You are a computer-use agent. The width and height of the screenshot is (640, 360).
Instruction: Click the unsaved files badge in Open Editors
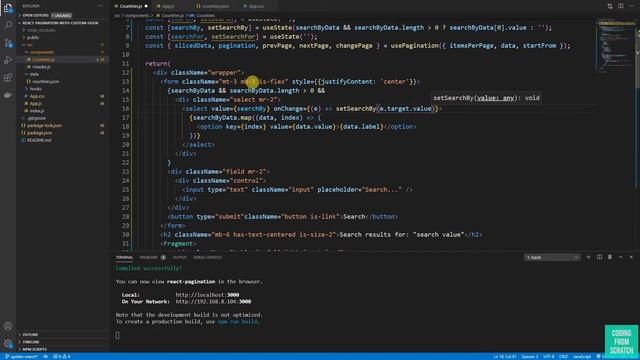pos(61,16)
